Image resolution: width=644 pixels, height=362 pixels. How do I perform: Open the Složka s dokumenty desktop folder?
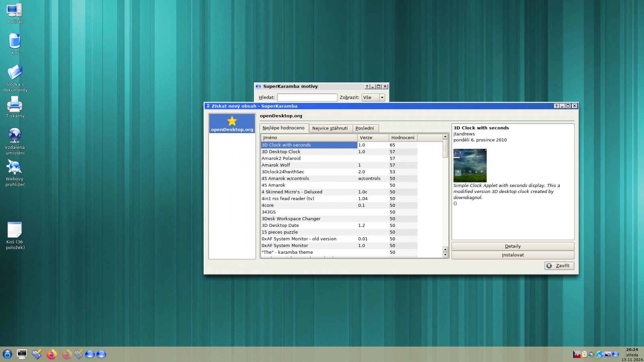[15, 78]
